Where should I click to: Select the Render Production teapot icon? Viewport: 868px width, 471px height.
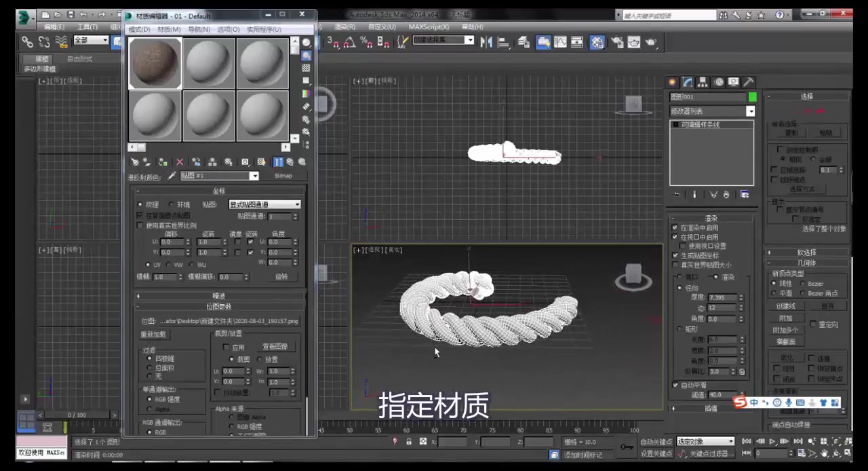click(651, 42)
